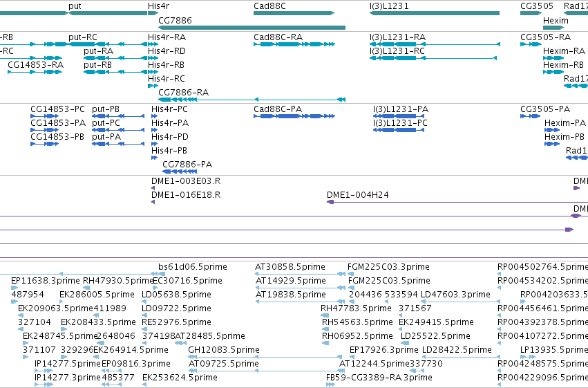Click BAC end 'DME1-016E18.R'
The height and width of the screenshot is (388, 588).
coord(186,195)
